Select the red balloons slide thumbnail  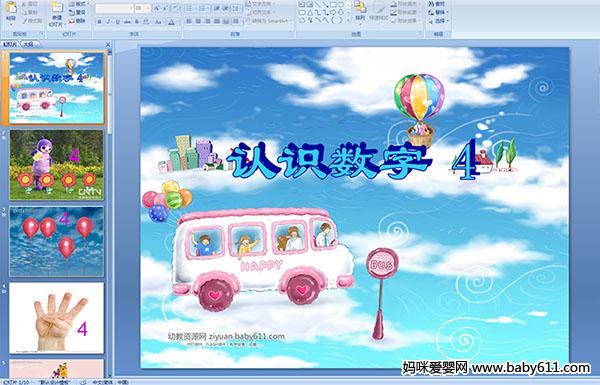pyautogui.click(x=57, y=241)
